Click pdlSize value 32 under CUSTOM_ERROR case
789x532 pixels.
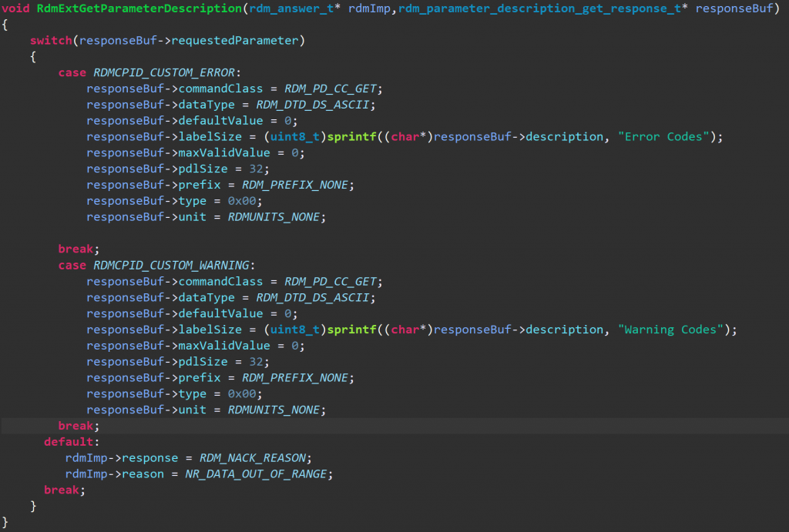point(256,169)
